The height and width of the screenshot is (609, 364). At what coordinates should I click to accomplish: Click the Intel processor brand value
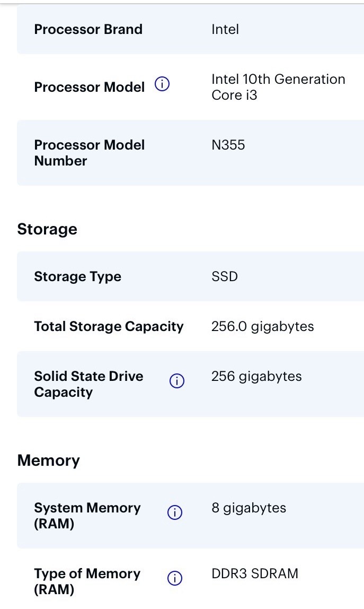(225, 30)
